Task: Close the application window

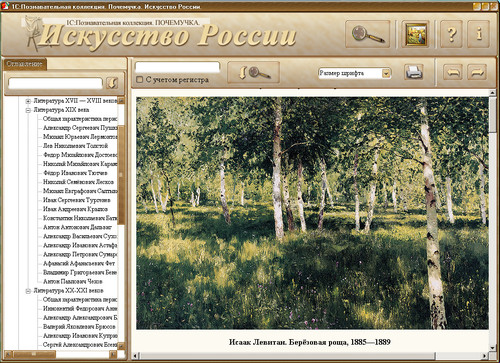Action: click(494, 6)
